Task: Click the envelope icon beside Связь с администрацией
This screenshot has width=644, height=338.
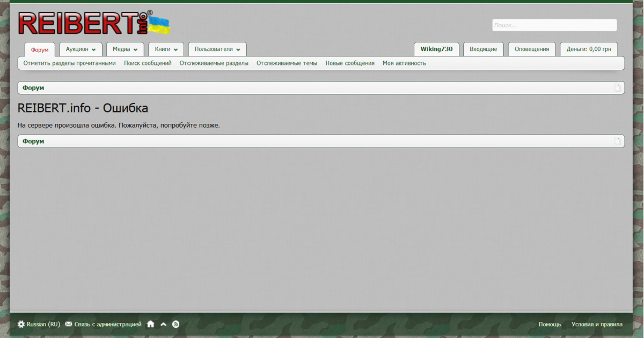Action: 69,324
